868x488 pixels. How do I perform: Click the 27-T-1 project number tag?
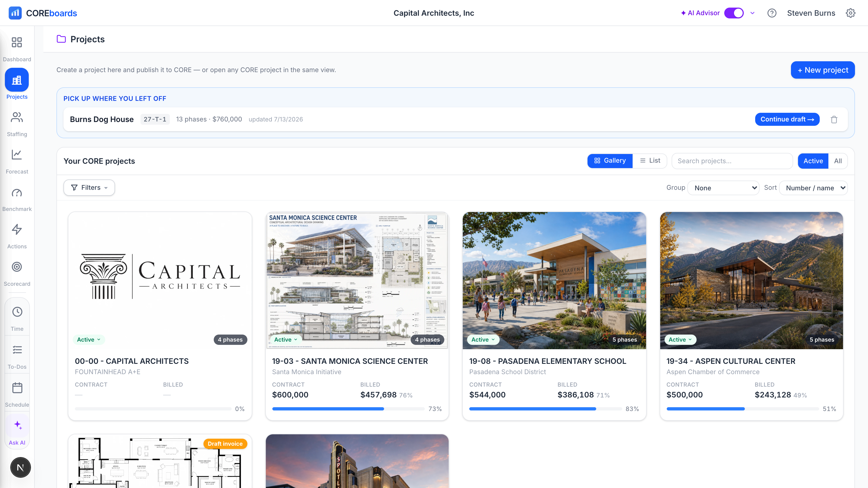[x=155, y=119]
